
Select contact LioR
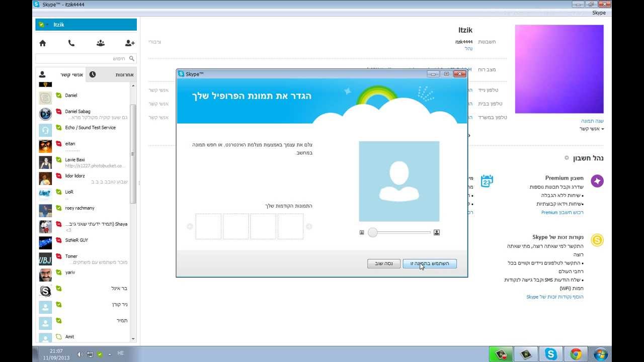coord(83,195)
